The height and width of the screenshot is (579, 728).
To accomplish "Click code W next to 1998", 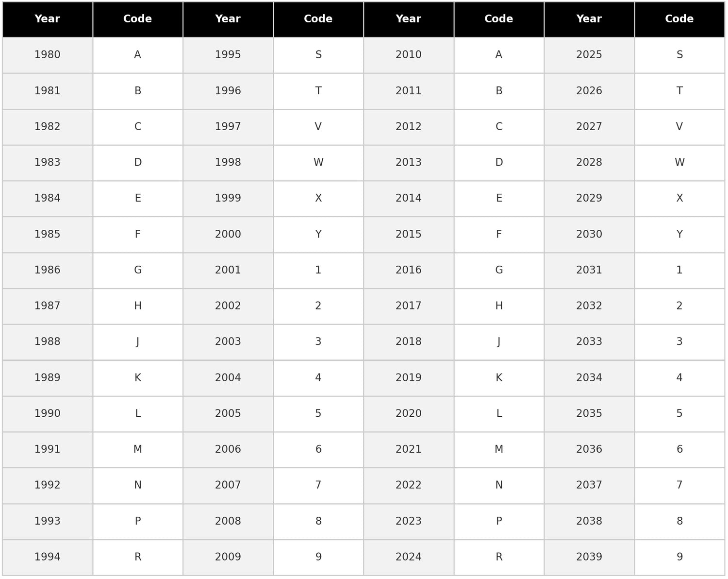I will (x=318, y=163).
